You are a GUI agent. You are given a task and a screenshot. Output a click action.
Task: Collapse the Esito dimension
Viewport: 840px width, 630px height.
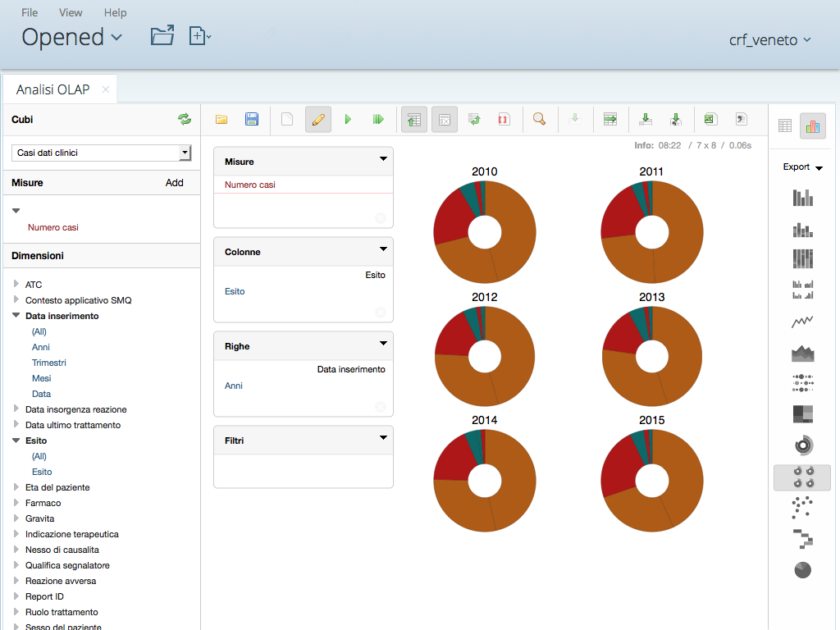pyautogui.click(x=16, y=440)
